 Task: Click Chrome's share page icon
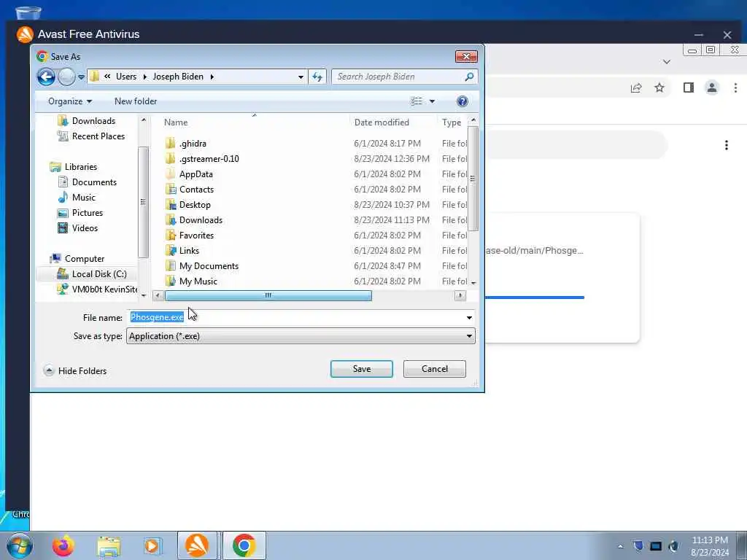[636, 88]
